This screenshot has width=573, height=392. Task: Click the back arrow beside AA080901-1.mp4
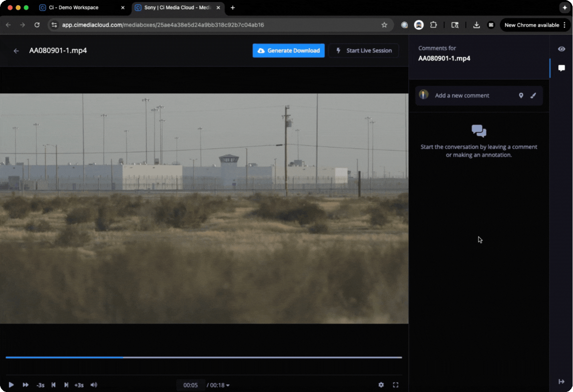(x=16, y=51)
